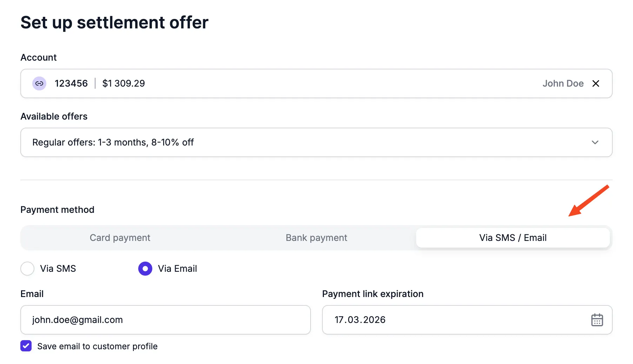Click the link icon beside account 123456
The width and height of the screenshot is (633, 364).
39,83
